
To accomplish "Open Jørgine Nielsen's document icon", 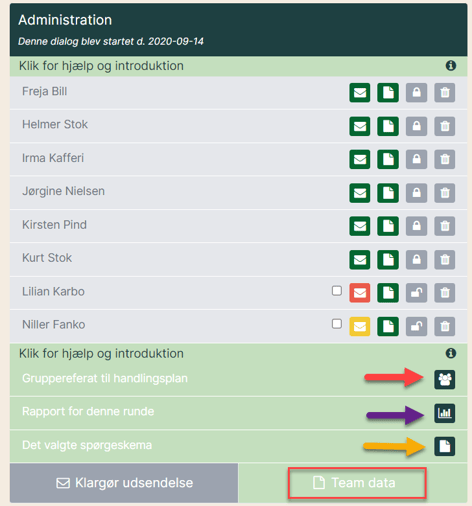I will coord(388,193).
